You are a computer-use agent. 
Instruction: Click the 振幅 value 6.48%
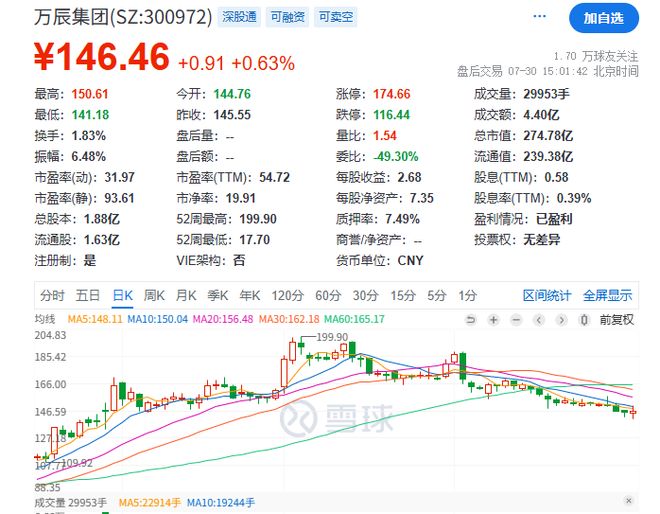(x=88, y=157)
